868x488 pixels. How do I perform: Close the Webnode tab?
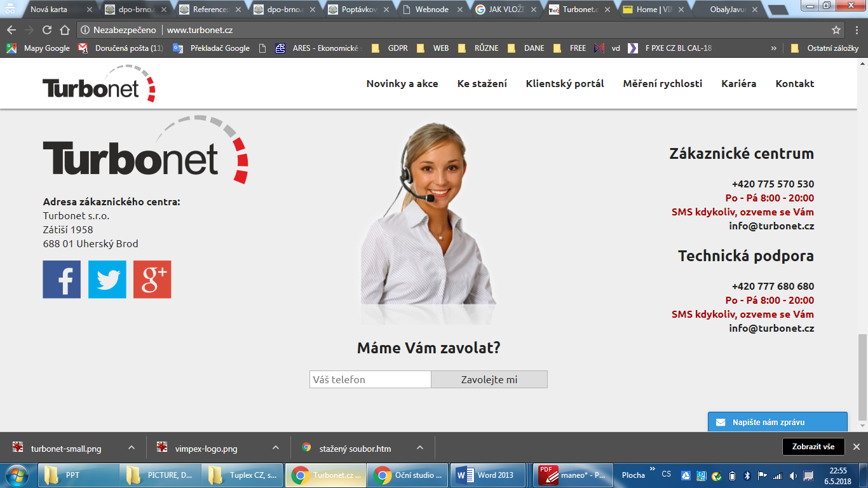[x=460, y=10]
